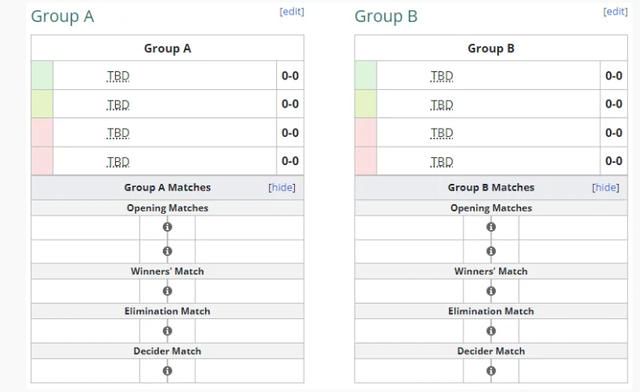Click the Group B Matches header bar
The width and height of the screenshot is (640, 392).
tap(491, 187)
